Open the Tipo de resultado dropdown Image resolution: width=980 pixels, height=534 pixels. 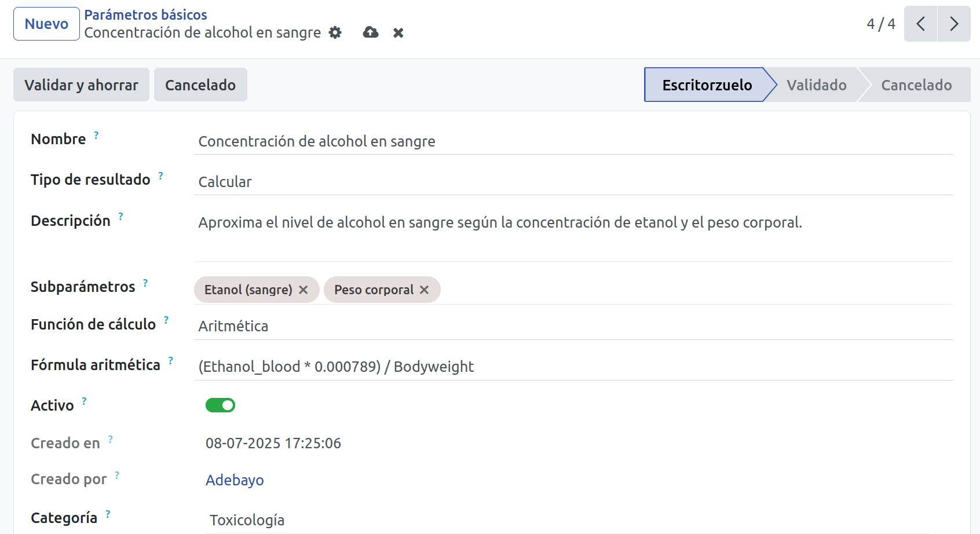point(573,182)
